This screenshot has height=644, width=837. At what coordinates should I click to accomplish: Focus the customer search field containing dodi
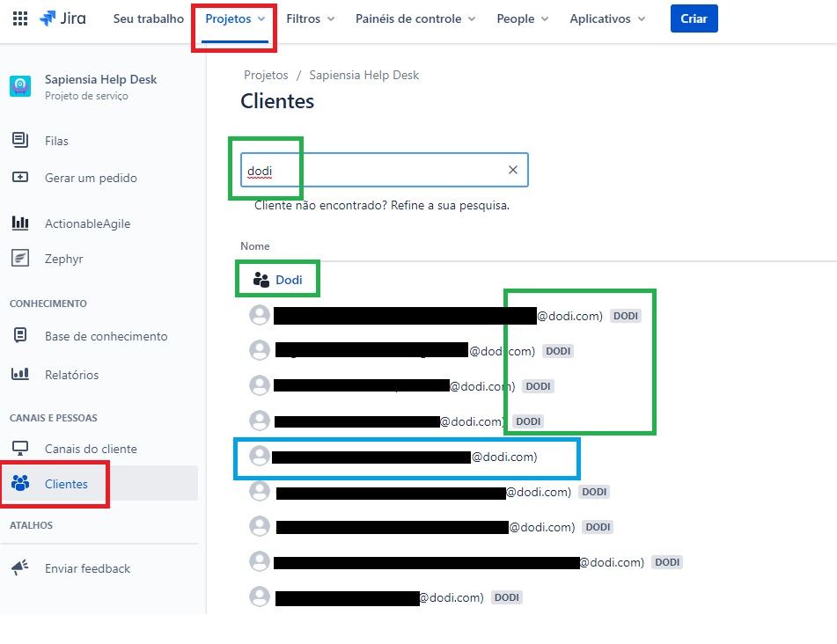385,170
